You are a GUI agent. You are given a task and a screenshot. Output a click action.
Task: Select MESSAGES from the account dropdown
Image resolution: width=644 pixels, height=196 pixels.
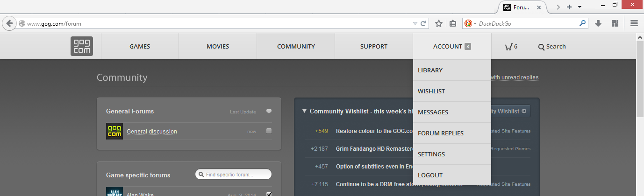pos(452,112)
